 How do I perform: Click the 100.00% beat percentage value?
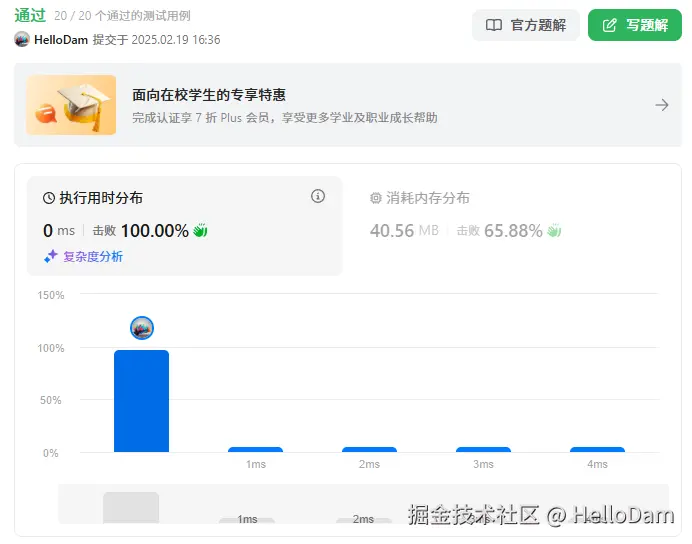155,231
